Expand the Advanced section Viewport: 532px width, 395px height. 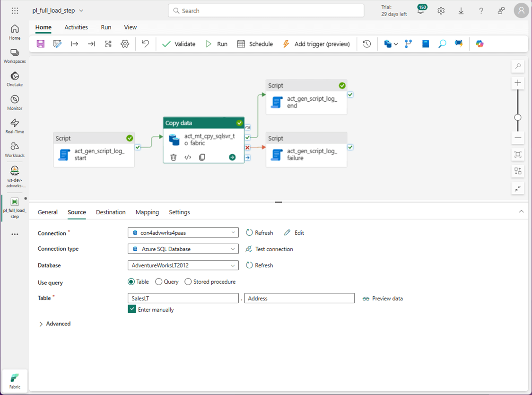55,324
